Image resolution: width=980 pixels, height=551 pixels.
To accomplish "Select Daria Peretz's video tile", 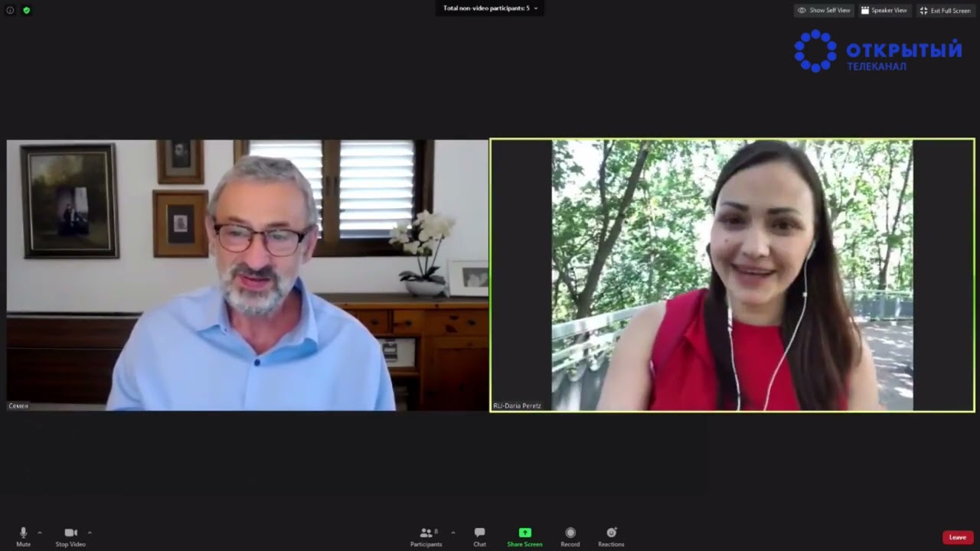I will (732, 275).
